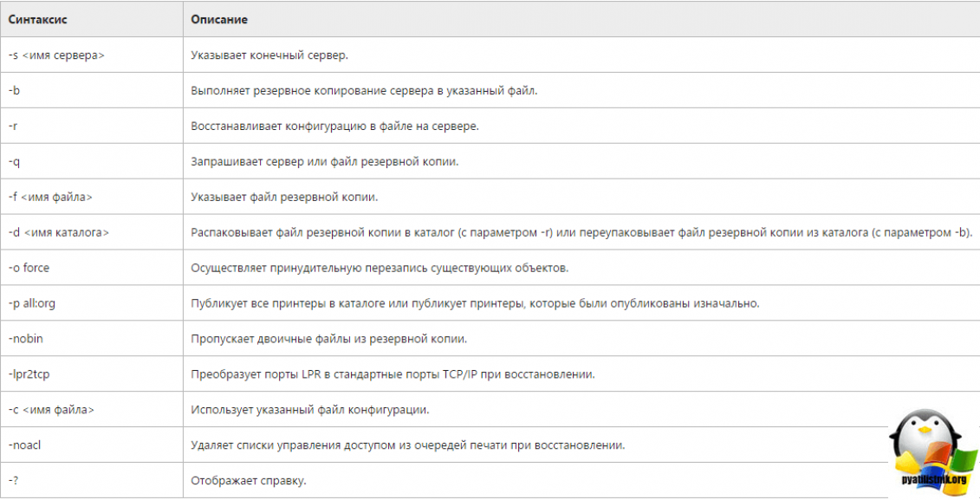Click the -? help parameter cell
980x500 pixels.
coord(13,480)
